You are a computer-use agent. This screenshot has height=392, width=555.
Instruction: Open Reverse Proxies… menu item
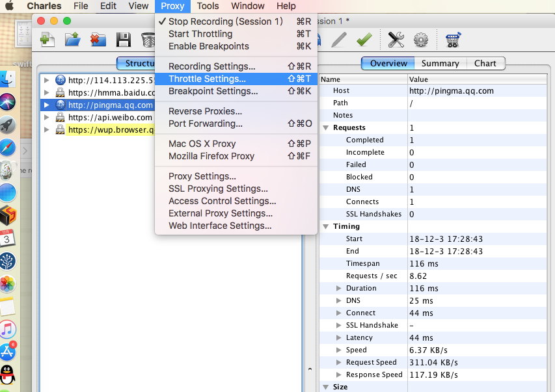(x=236, y=111)
